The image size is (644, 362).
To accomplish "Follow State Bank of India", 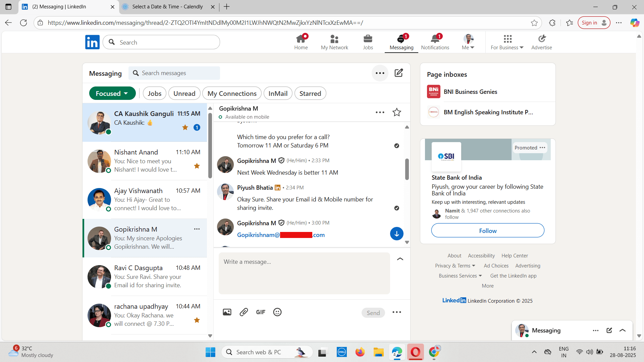I will (488, 231).
